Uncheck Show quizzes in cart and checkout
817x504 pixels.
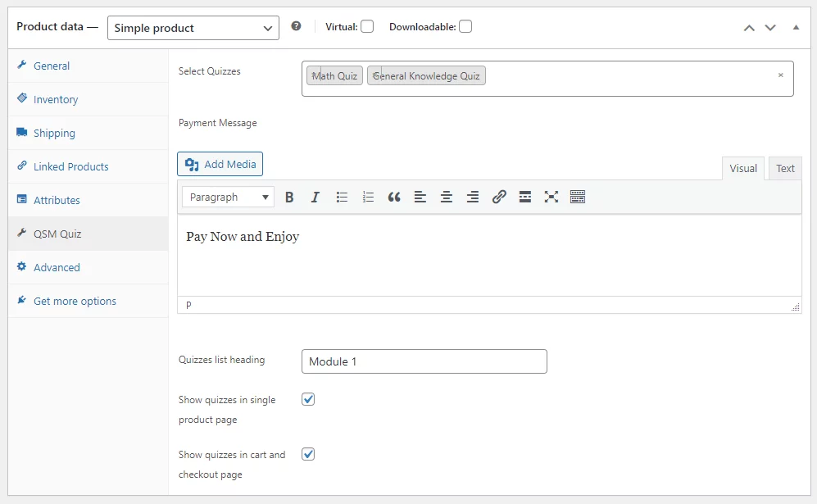coord(308,454)
